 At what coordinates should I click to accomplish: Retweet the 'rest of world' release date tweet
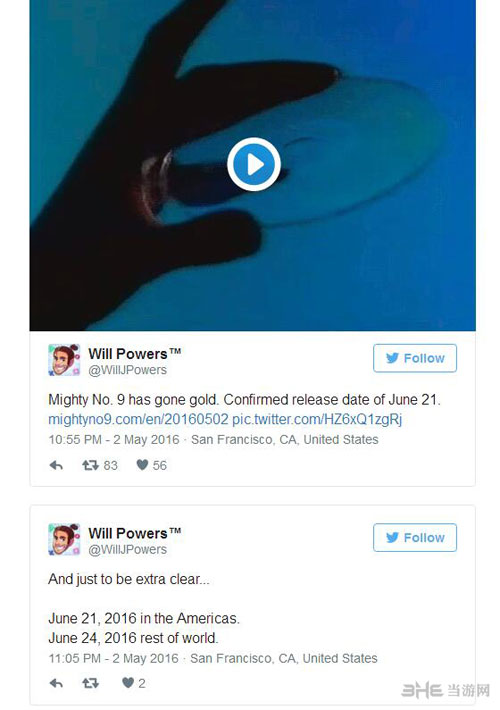[x=90, y=683]
